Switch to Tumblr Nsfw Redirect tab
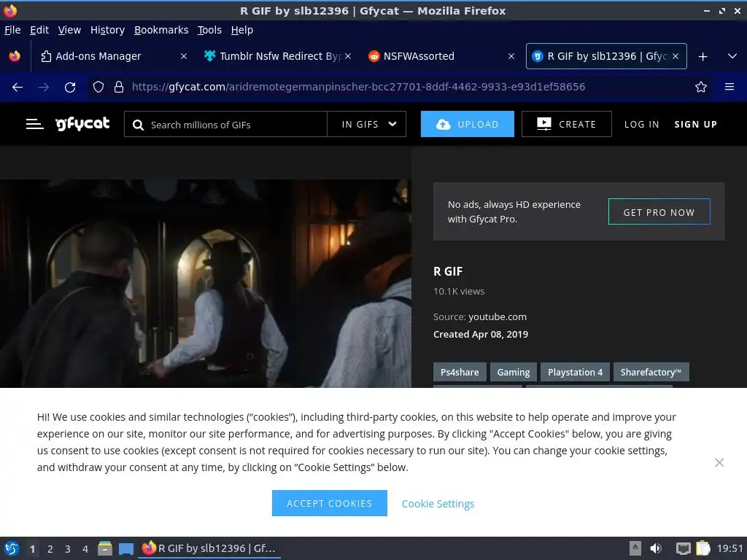747x560 pixels. pos(276,56)
